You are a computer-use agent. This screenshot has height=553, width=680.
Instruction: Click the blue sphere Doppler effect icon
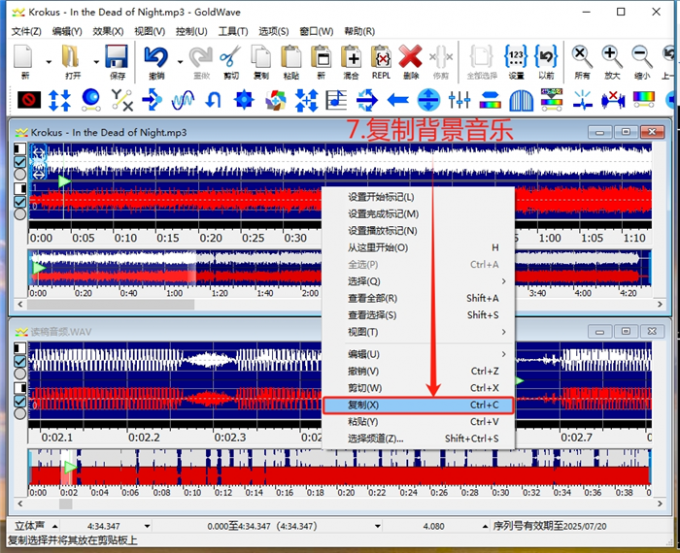91,100
